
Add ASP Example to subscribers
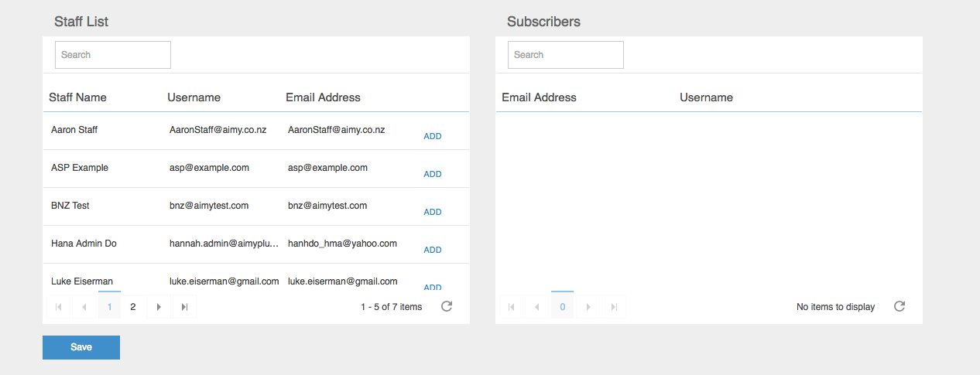coord(433,174)
